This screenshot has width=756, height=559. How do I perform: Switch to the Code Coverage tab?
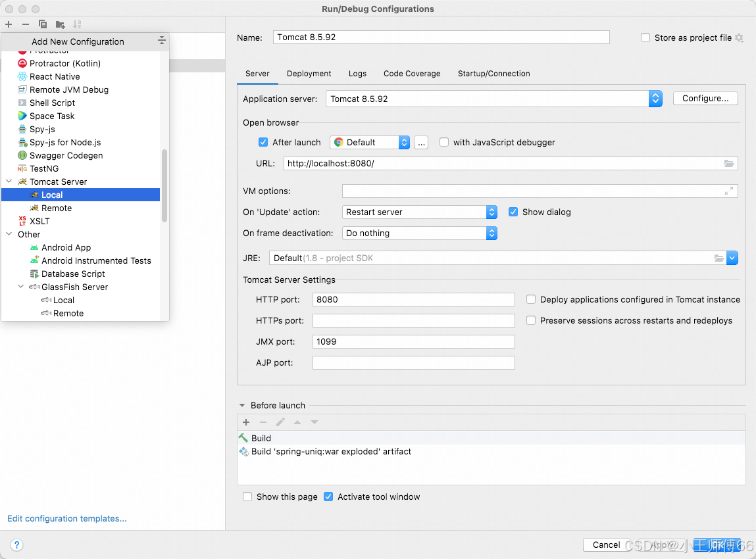coord(412,74)
